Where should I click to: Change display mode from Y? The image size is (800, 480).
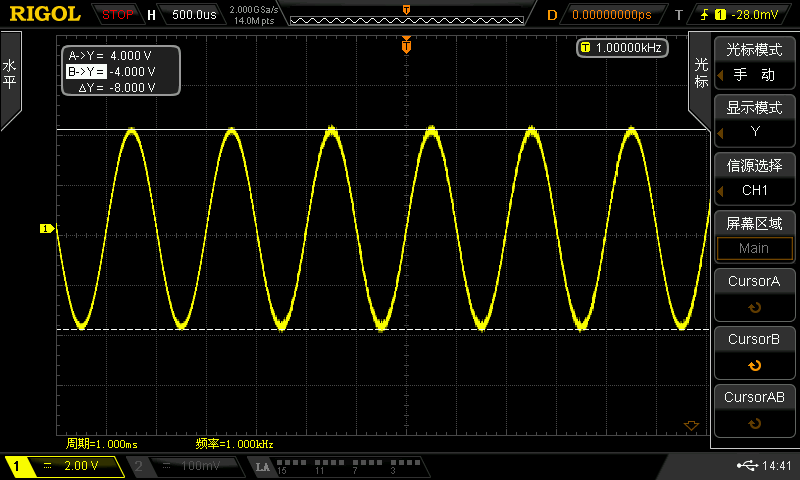[x=754, y=132]
